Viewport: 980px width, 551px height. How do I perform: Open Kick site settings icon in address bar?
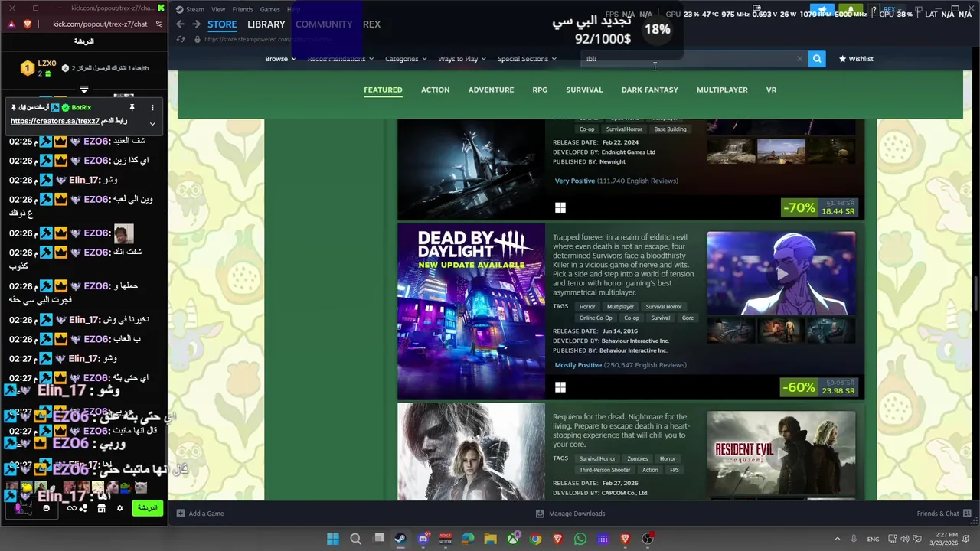pos(158,24)
